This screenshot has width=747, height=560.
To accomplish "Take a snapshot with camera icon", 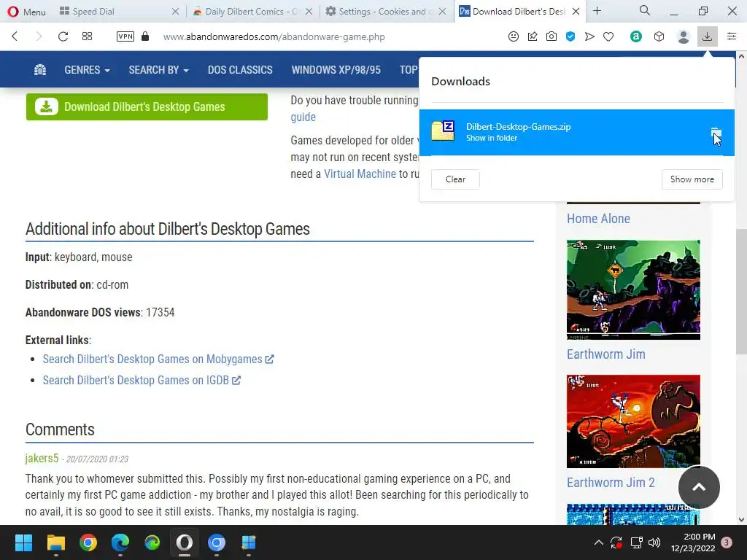I will [551, 36].
